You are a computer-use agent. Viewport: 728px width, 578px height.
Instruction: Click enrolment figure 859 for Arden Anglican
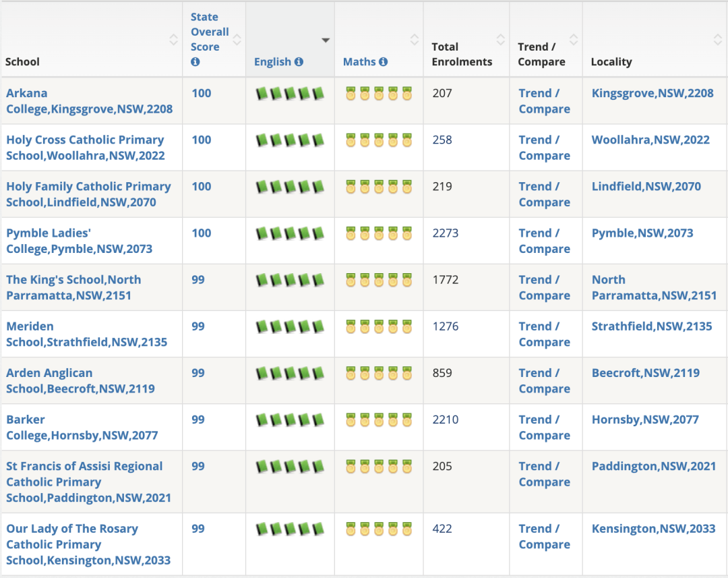coord(442,373)
